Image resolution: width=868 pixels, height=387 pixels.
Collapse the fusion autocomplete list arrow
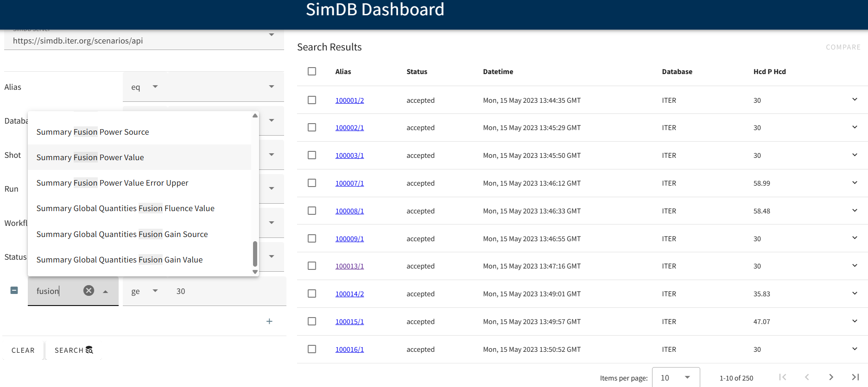pyautogui.click(x=106, y=291)
